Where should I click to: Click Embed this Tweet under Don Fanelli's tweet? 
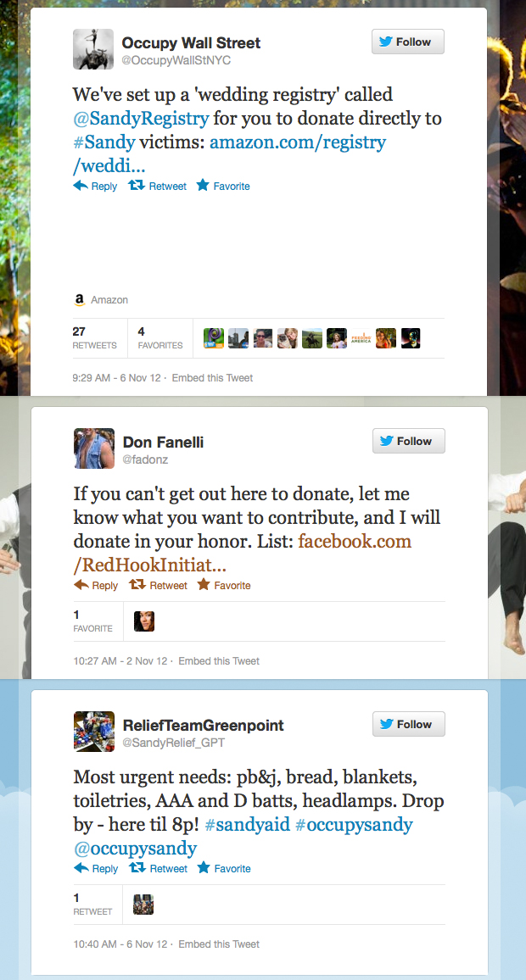(x=219, y=660)
